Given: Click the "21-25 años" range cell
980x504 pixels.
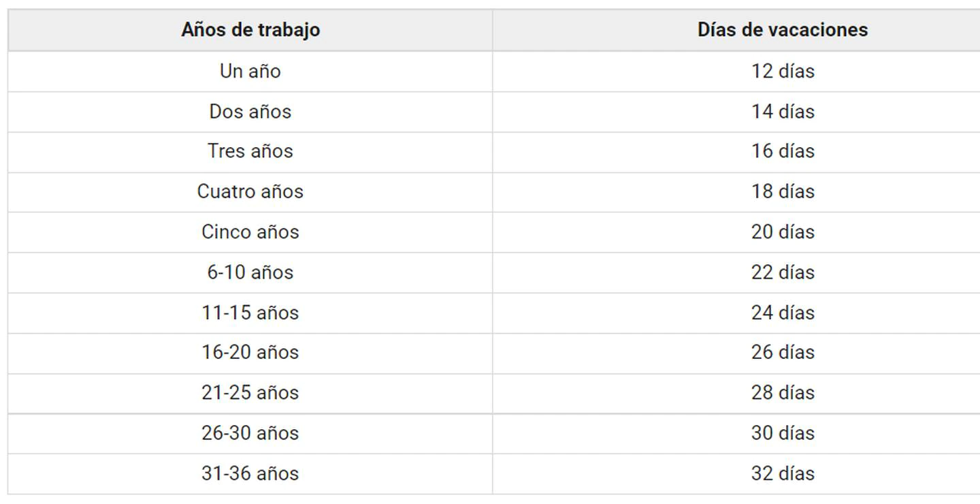Looking at the screenshot, I should pyautogui.click(x=250, y=392).
